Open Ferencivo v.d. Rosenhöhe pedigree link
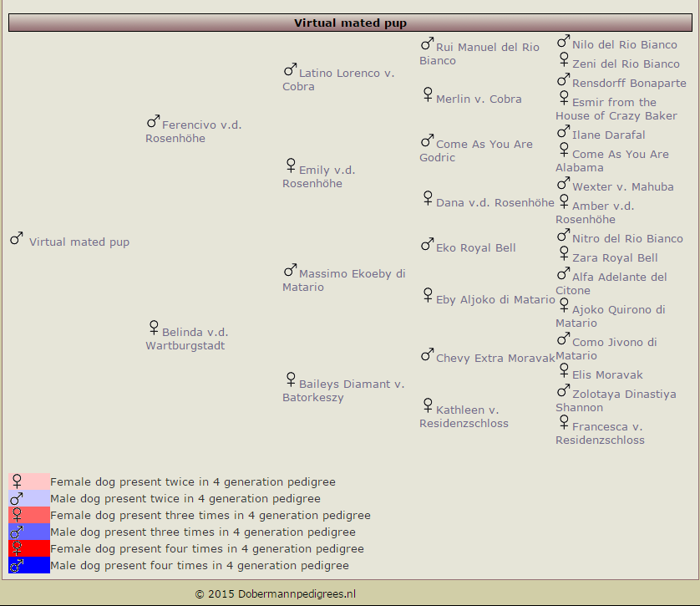 click(193, 131)
